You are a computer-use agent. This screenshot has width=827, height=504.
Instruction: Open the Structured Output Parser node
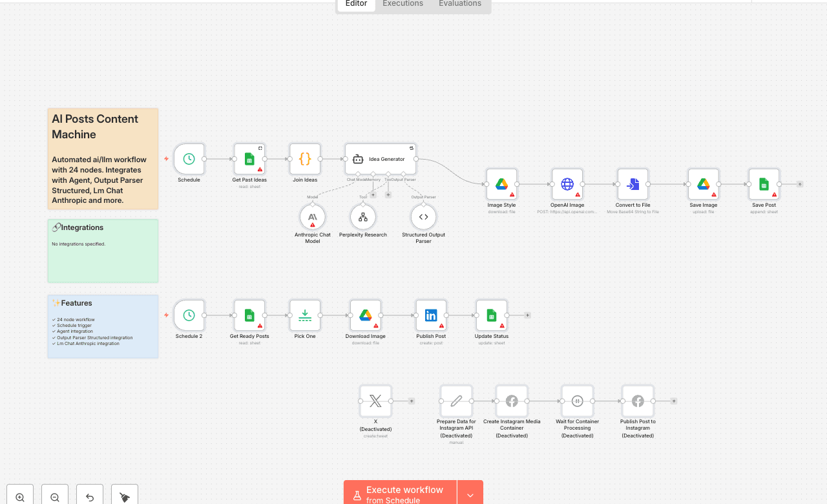tap(423, 217)
